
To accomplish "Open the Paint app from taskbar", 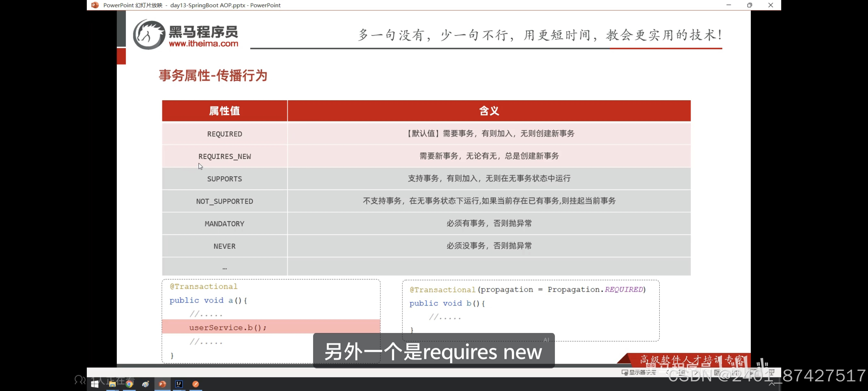I will (146, 384).
